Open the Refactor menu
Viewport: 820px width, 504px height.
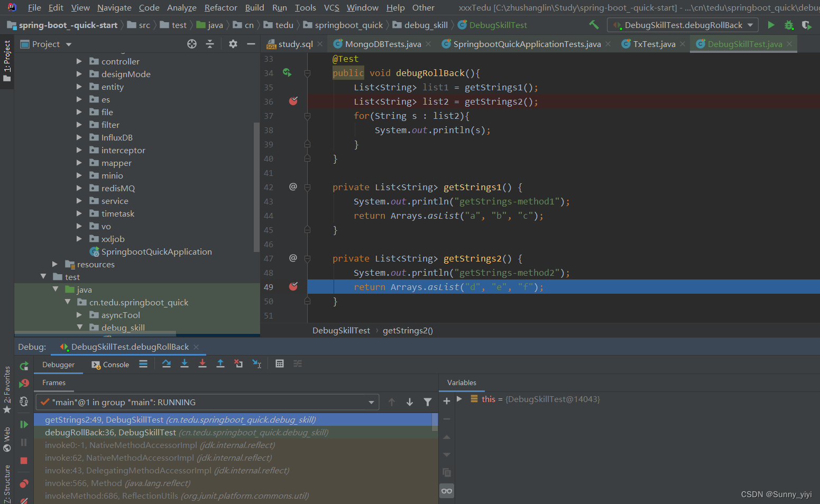click(x=220, y=7)
